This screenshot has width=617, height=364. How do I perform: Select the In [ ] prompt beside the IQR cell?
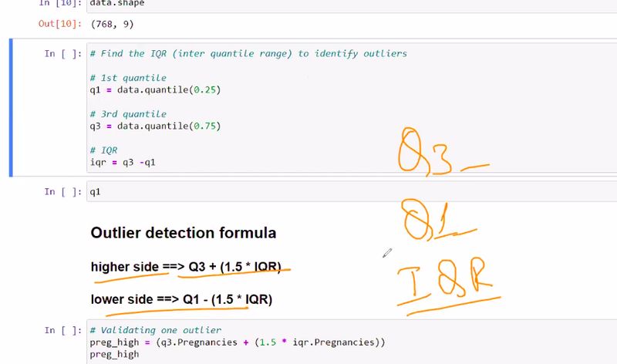[60, 53]
